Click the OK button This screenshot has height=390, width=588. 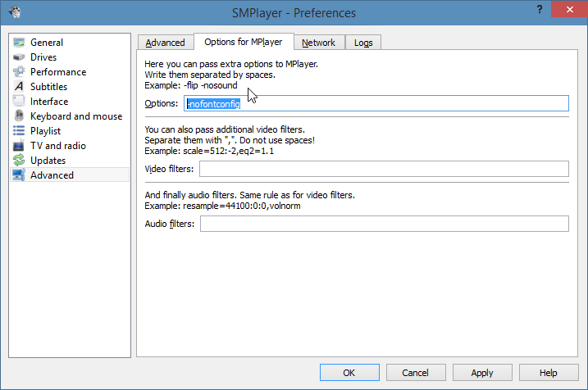click(349, 373)
